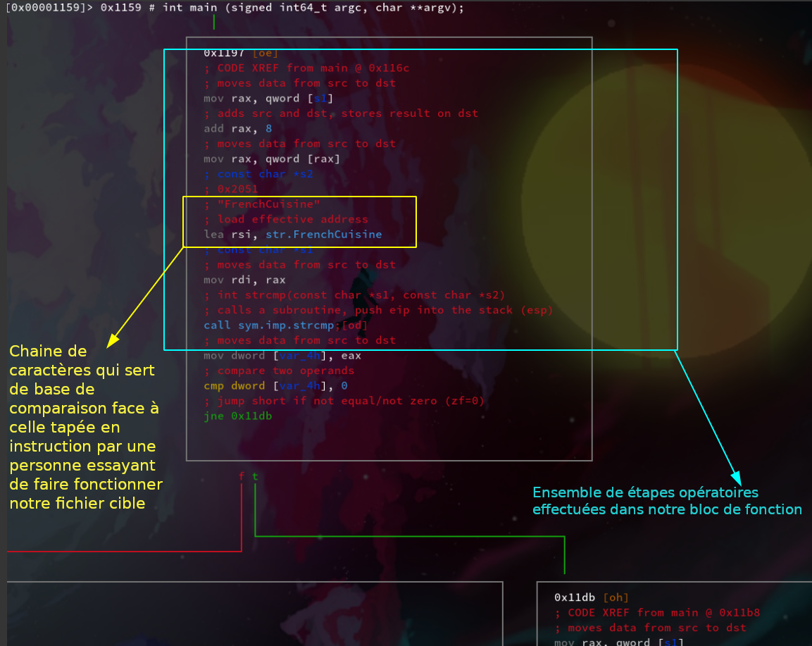Select the 'cmp dword [var_4h], 0' instruction
Viewport: 812px width, 646px height.
[x=275, y=386]
